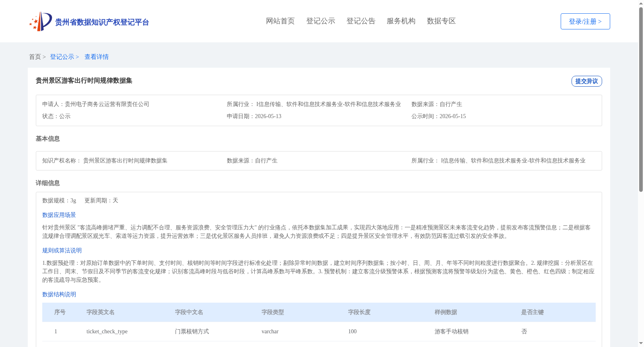Click the ticket_check_type cell
This screenshot has width=644, height=347.
tap(107, 331)
